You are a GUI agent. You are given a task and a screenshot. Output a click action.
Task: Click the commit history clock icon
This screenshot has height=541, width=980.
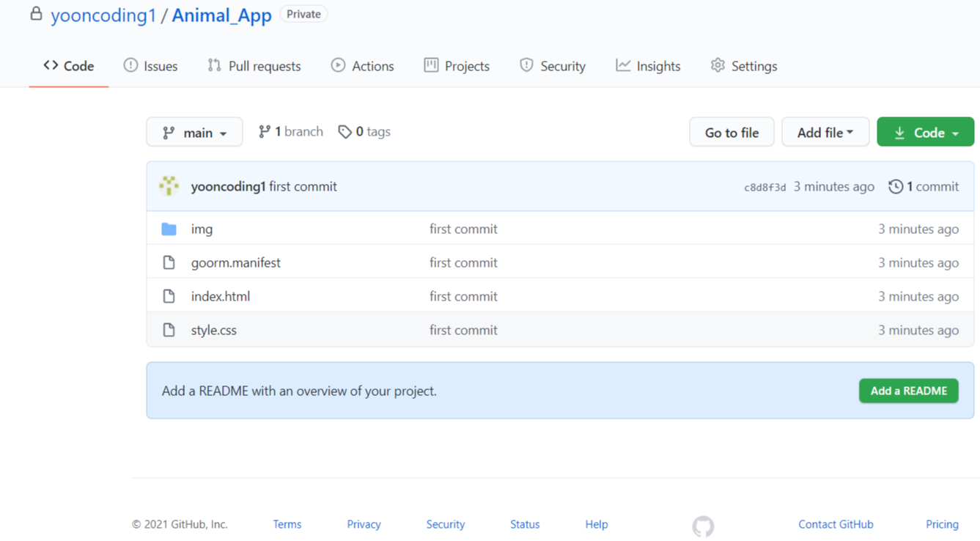click(x=896, y=186)
